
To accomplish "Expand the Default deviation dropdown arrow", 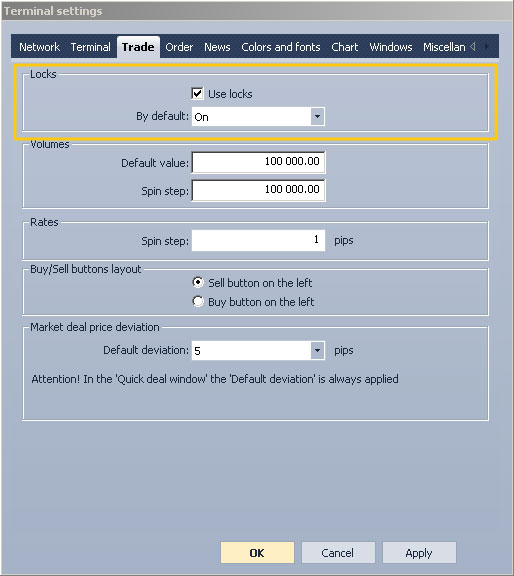I will pos(317,350).
